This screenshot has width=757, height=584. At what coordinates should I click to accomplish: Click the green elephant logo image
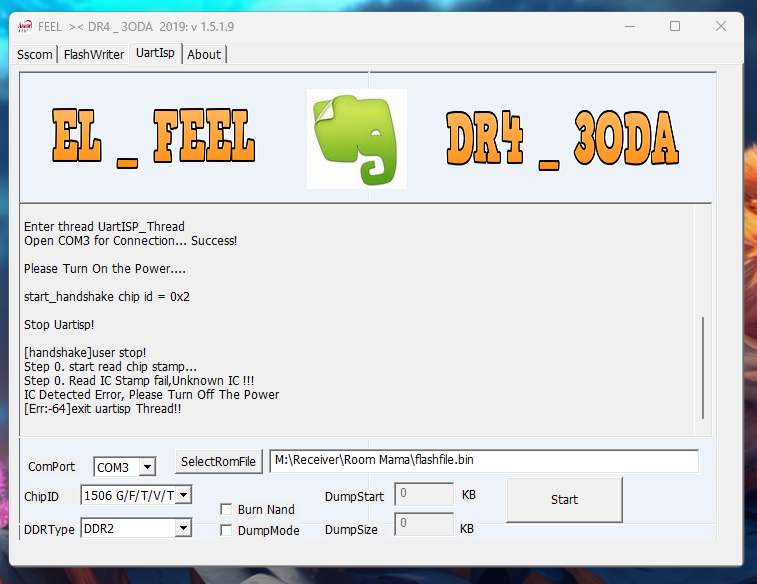click(357, 139)
